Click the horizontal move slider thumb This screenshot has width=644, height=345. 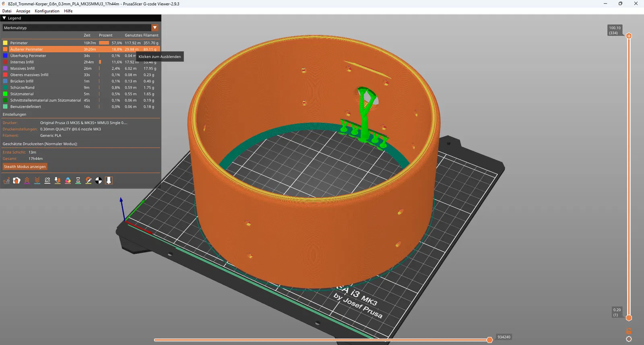489,340
